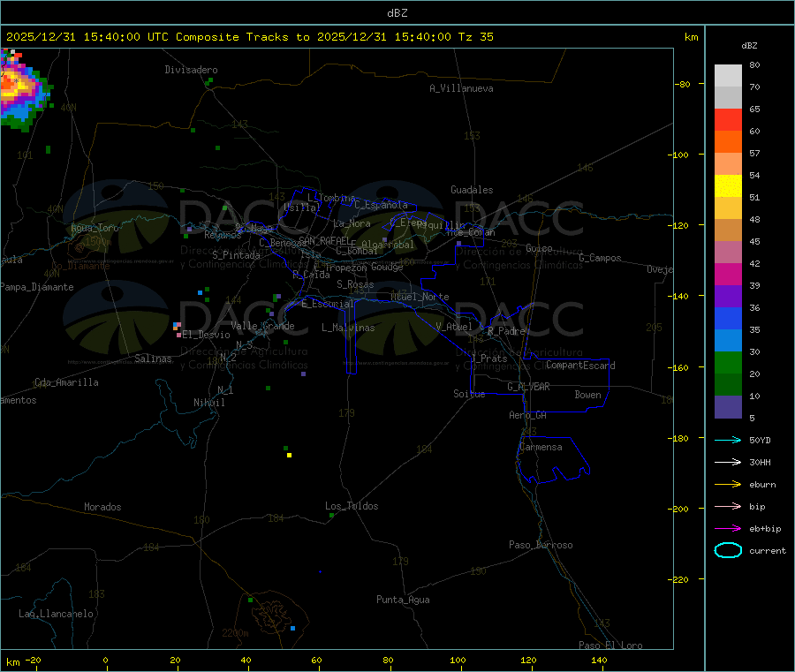Select the magenta 39 dBZ color swatch
Screen dimensions: 795x672
pyautogui.click(x=728, y=274)
